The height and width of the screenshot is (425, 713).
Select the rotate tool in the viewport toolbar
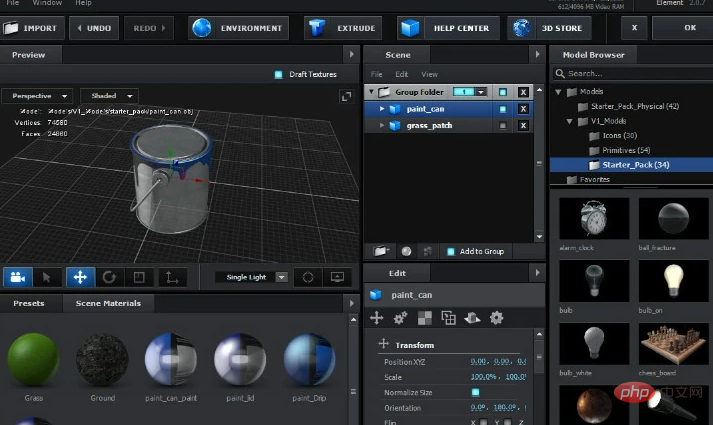click(x=109, y=277)
